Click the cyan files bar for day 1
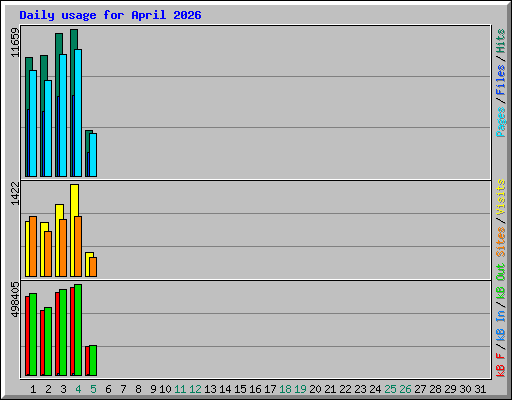Viewport: 512px width, 400px height. 33,123
